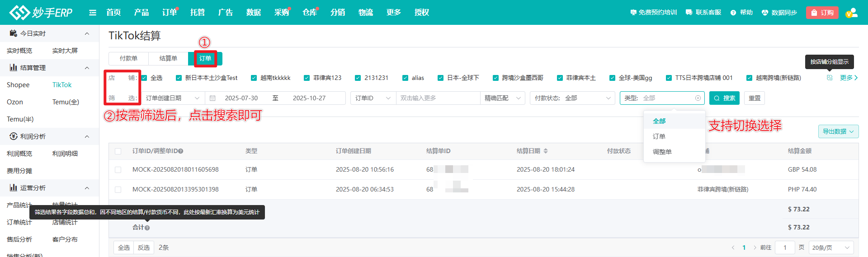The height and width of the screenshot is (257, 868).
Task: Open the 订单ID field type dropdown
Action: coord(373,98)
